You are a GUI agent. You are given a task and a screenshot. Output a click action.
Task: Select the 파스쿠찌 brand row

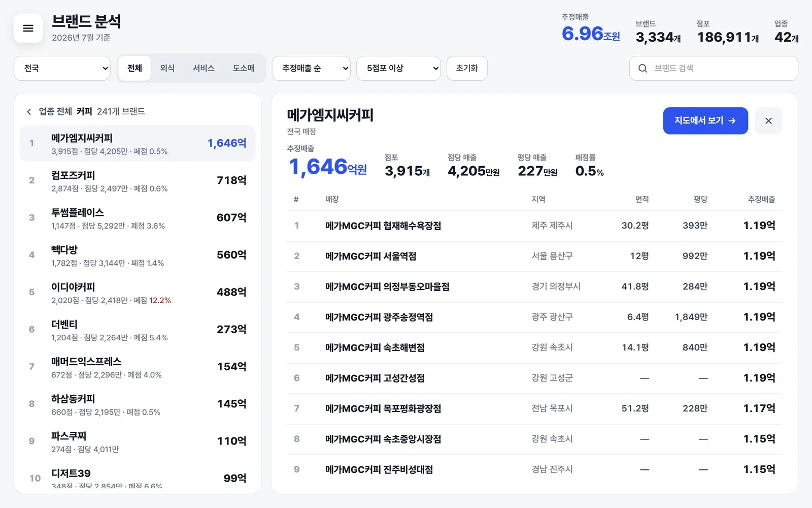click(x=138, y=441)
